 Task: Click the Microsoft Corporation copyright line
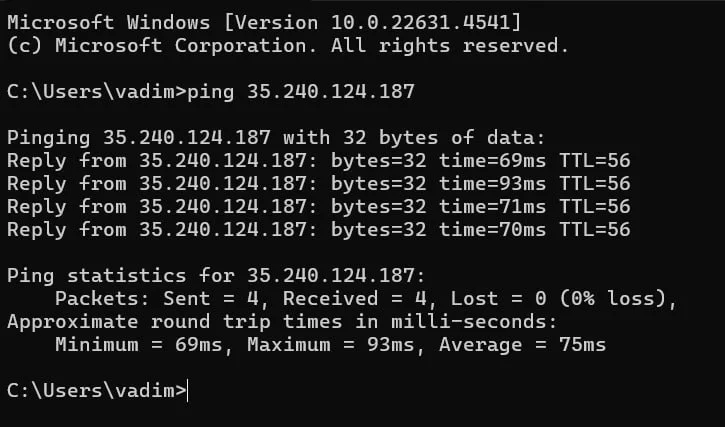(288, 46)
